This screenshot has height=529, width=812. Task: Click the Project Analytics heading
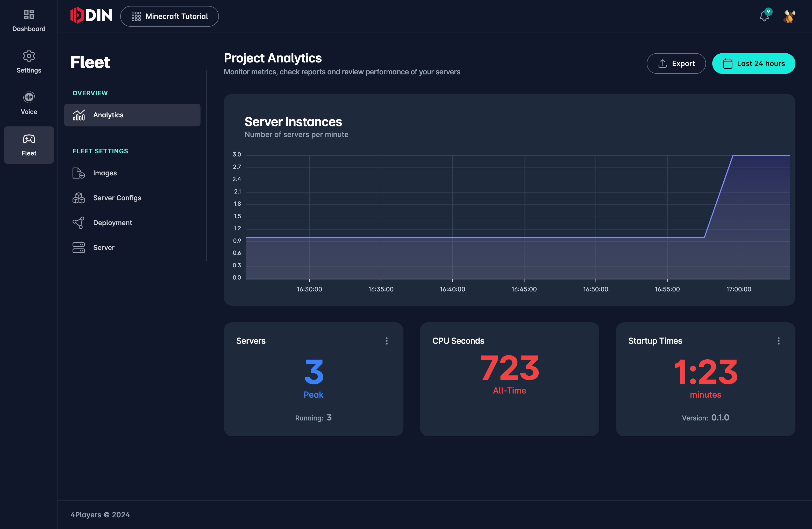tap(273, 58)
